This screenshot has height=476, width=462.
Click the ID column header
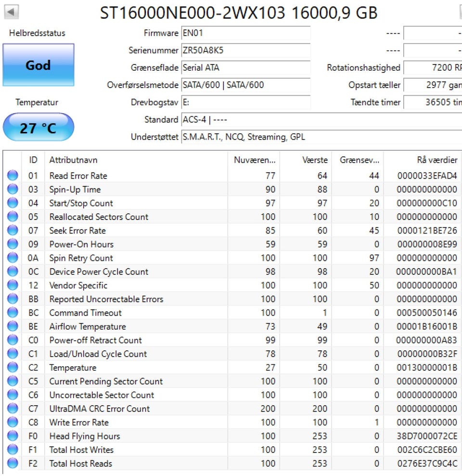(33, 160)
